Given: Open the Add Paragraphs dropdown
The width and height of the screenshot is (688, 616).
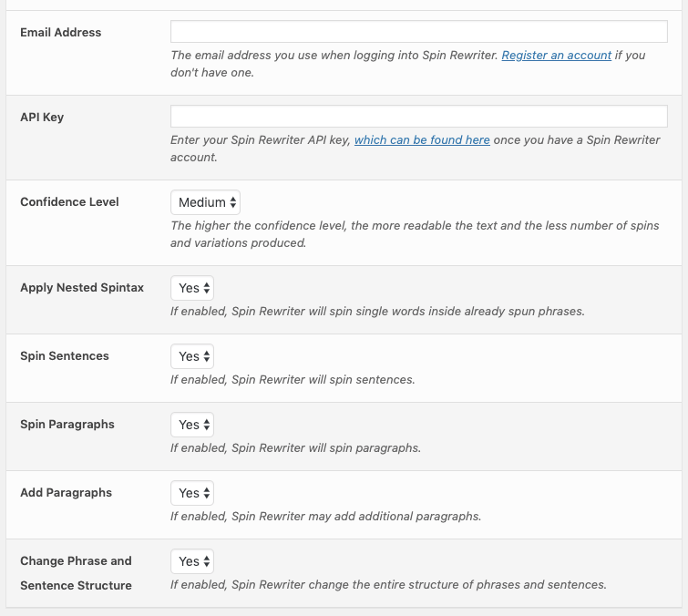Looking at the screenshot, I should [x=192, y=493].
